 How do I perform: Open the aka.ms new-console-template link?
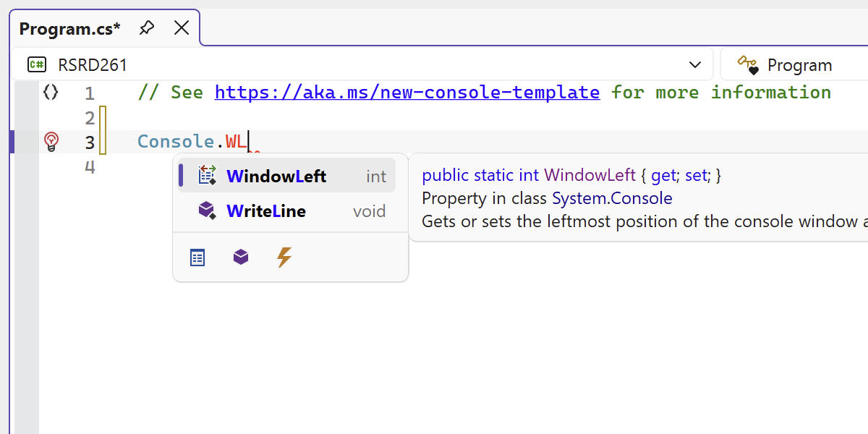pyautogui.click(x=407, y=93)
